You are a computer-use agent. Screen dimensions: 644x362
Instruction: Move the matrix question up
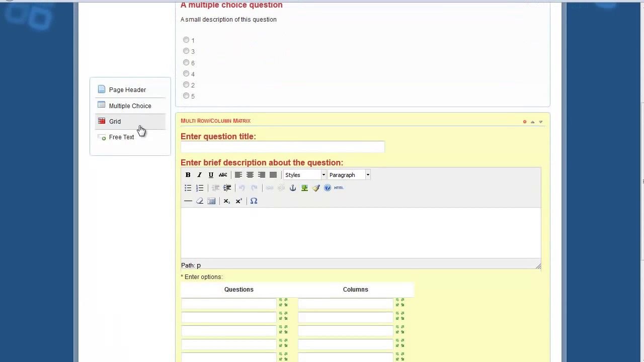(x=533, y=122)
